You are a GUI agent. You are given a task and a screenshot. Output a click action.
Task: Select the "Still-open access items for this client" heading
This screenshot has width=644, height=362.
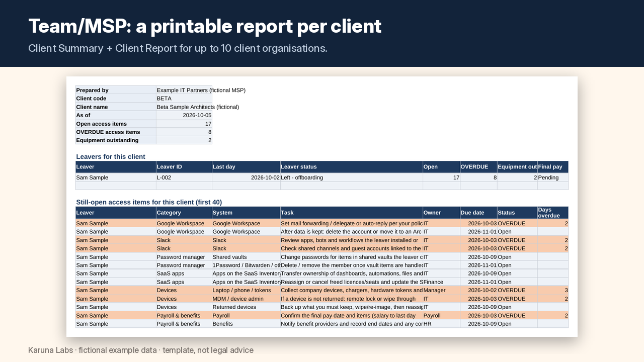[149, 202]
